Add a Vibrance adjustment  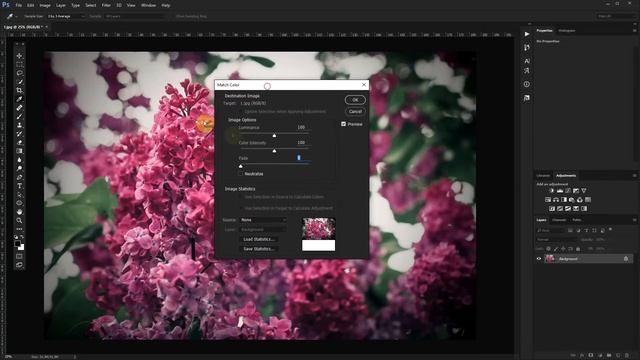584,191
